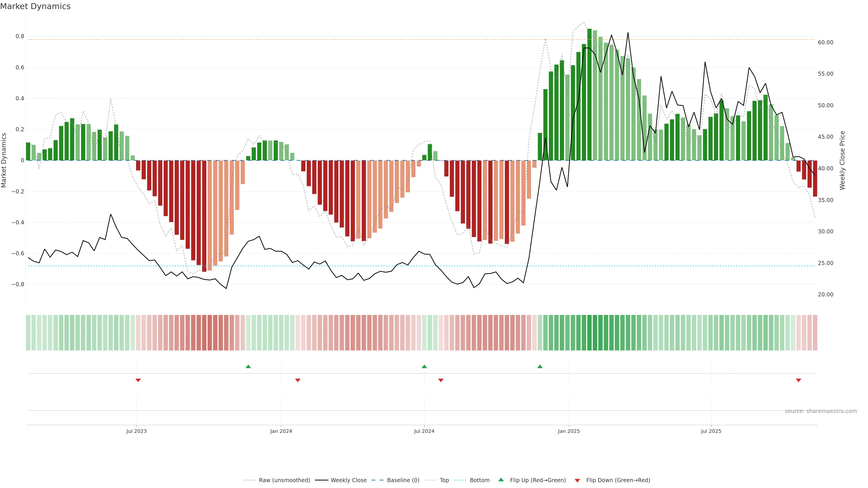Hide the Top threshold legend entry
This screenshot has height=488, width=868.
point(444,480)
